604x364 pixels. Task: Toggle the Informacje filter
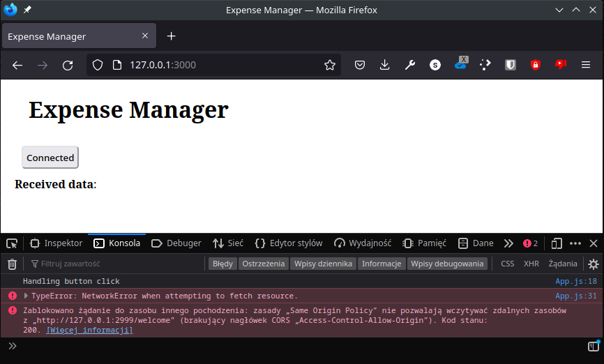coord(382,264)
